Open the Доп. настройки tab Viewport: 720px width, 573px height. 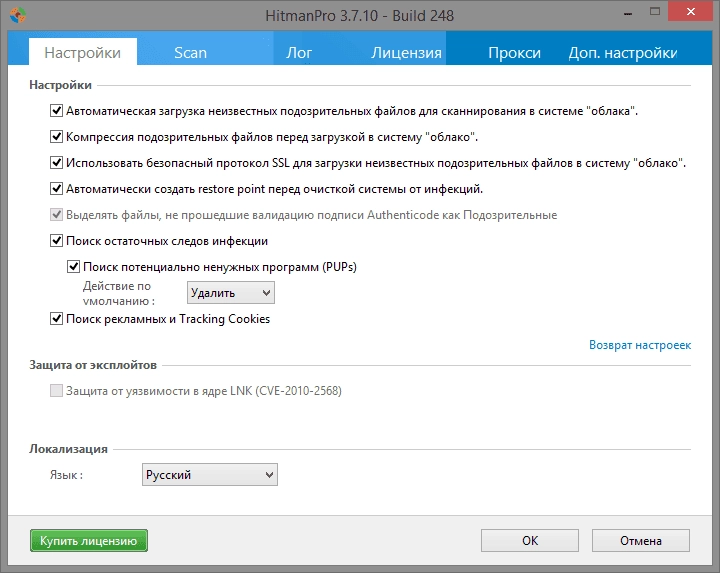coord(623,52)
